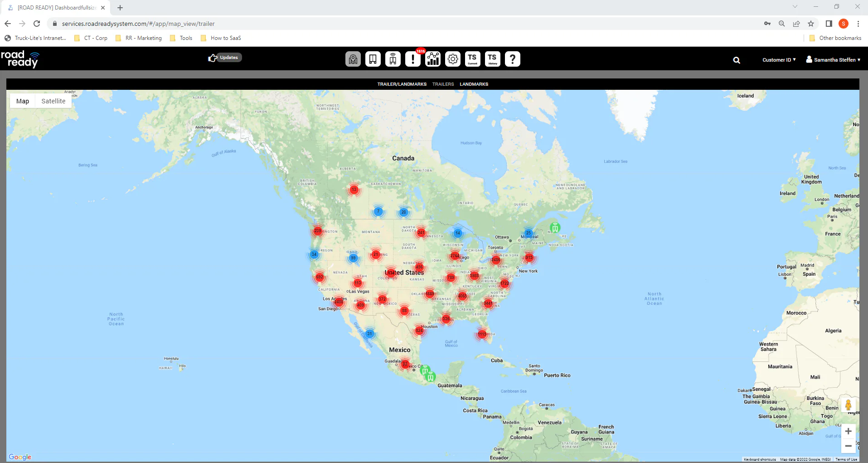Open the TS History icon
The height and width of the screenshot is (463, 868).
(x=493, y=59)
